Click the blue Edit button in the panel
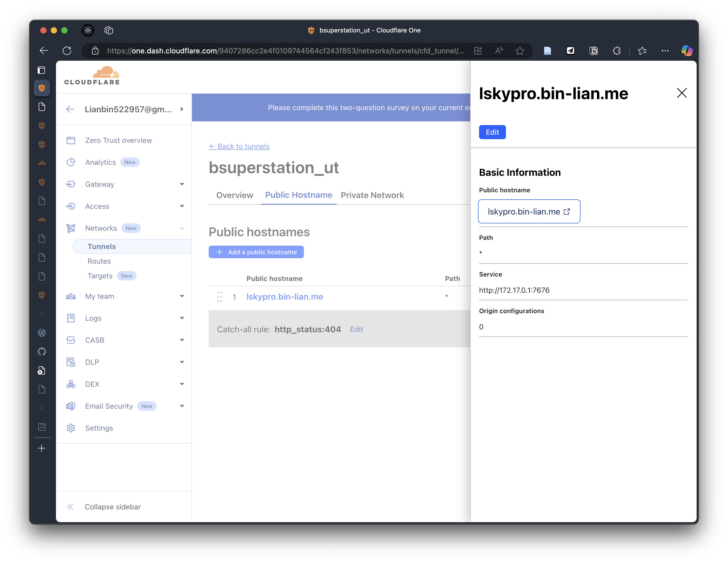The width and height of the screenshot is (728, 563). coord(492,132)
